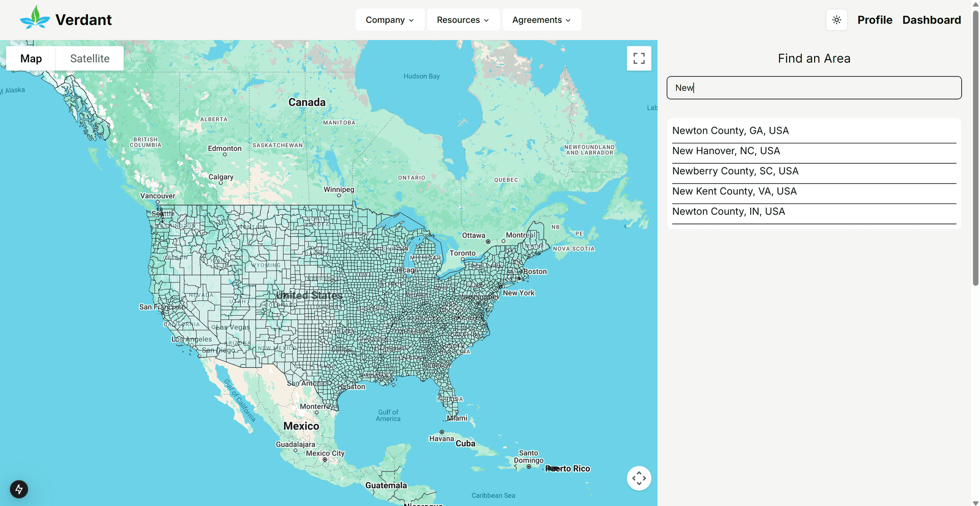Open the lightning bolt dev tools icon
This screenshot has width=980, height=506.
click(x=19, y=489)
